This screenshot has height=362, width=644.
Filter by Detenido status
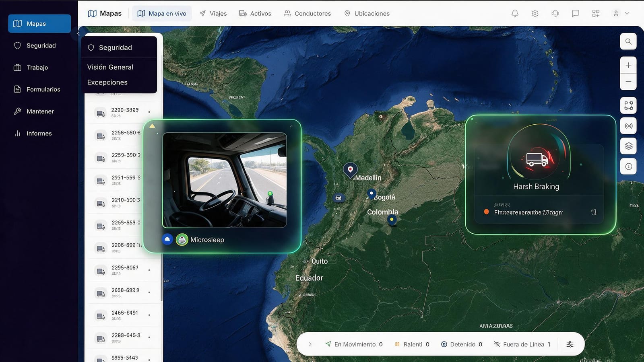pos(462,344)
